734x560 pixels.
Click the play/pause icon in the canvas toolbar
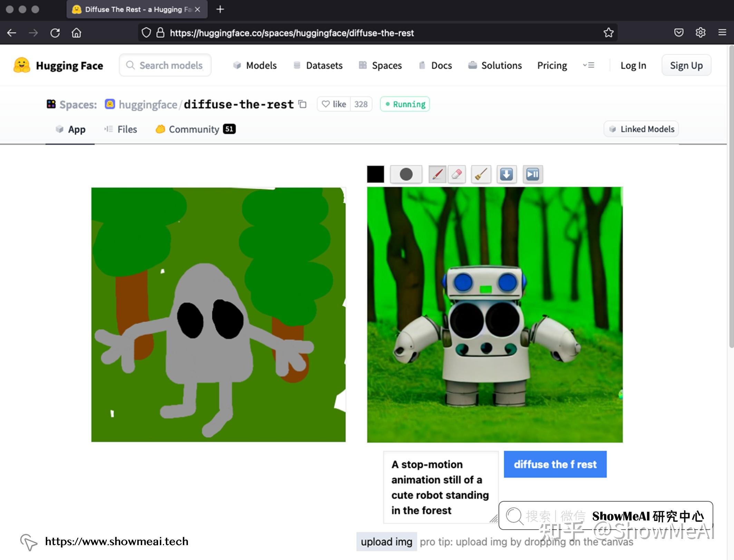(x=532, y=174)
